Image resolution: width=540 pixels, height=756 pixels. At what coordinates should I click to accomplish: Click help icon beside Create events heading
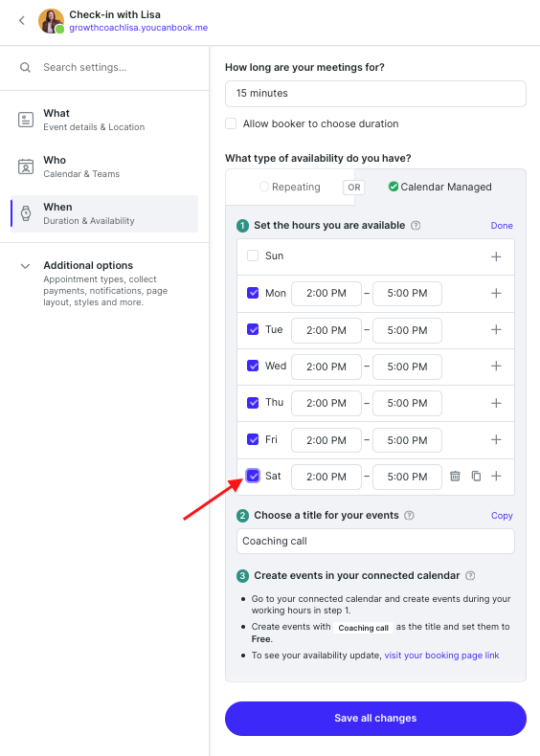pos(470,576)
